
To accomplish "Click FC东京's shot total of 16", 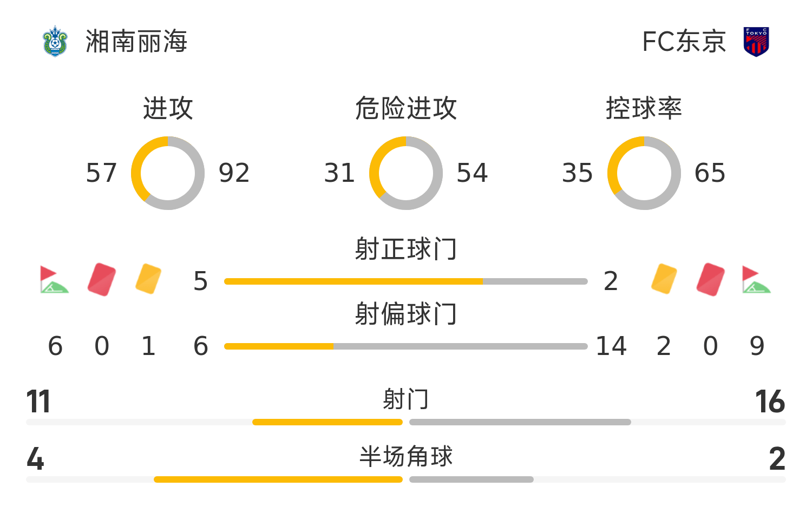I will pos(770,402).
